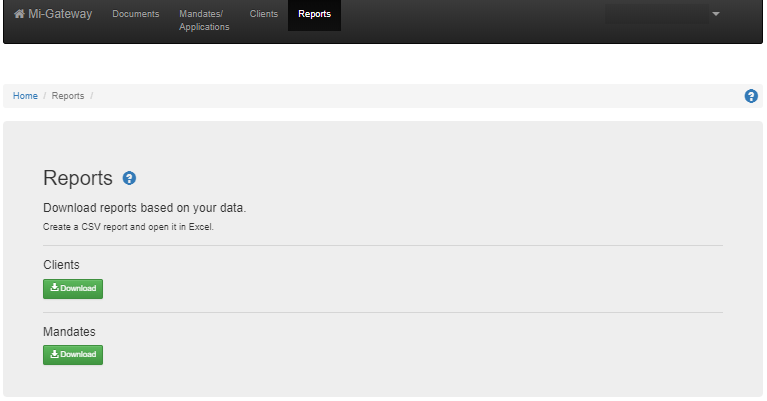The height and width of the screenshot is (401, 767).
Task: Download the Clients report
Action: 73,289
